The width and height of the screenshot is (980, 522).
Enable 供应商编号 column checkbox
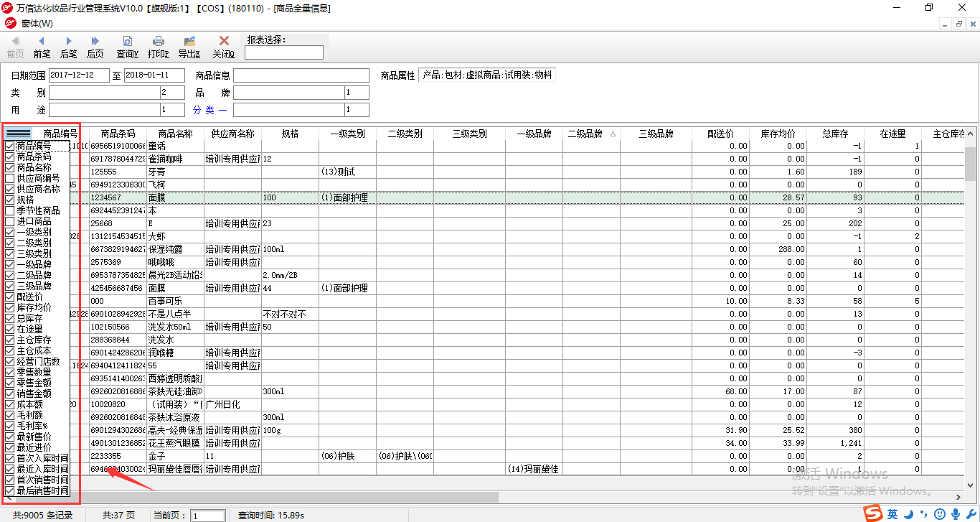[9, 178]
